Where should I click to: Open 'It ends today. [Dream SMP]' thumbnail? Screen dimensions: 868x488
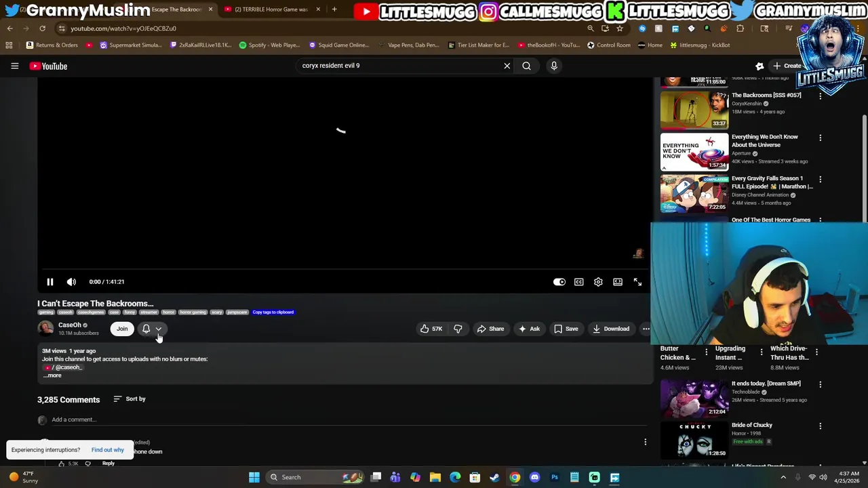click(694, 398)
